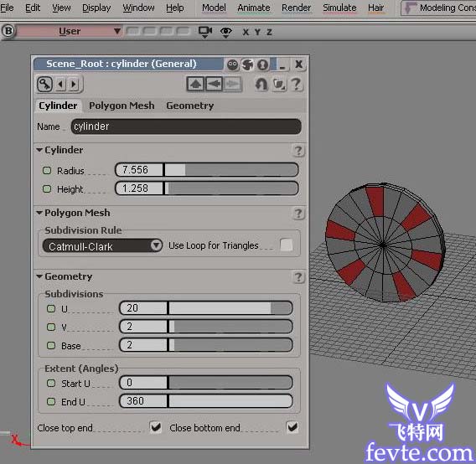Open the Window menu
Viewport: 476px width, 464px height.
138,8
